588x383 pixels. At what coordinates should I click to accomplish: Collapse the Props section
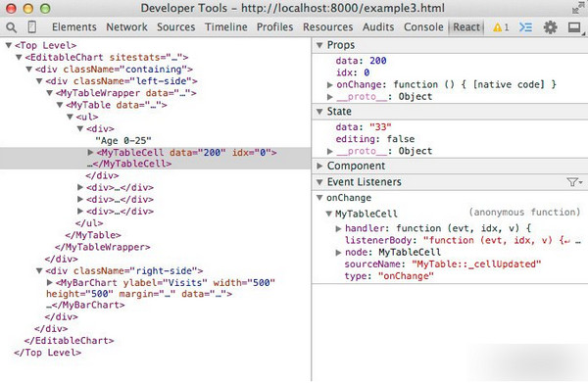319,45
